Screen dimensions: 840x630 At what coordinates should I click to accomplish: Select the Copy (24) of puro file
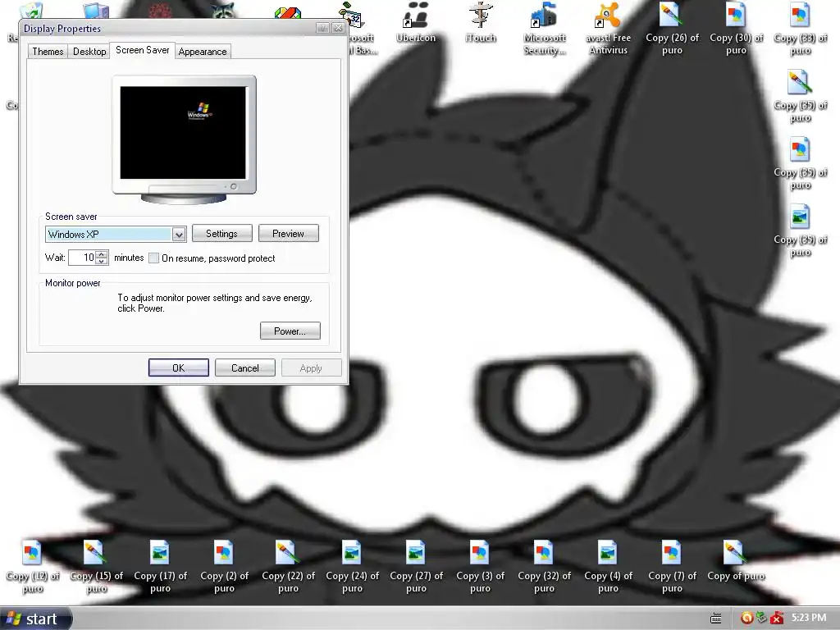(352, 567)
